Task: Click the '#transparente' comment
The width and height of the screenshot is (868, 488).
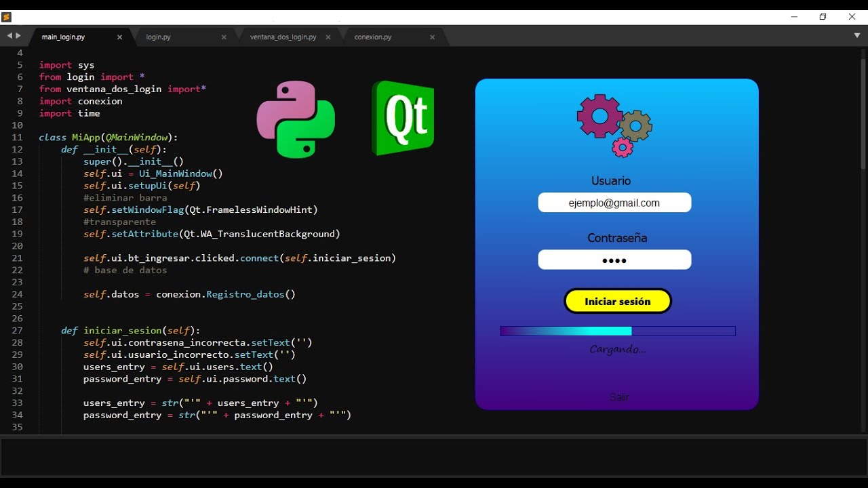Action: pos(119,222)
